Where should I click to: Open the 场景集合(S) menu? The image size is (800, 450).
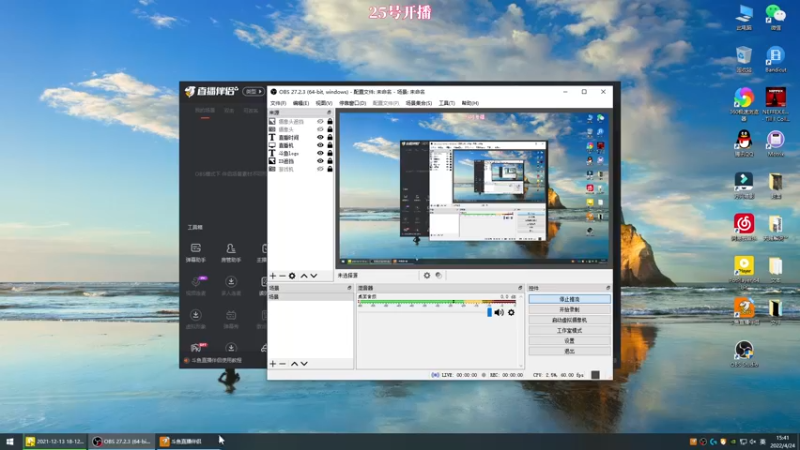pyautogui.click(x=418, y=103)
